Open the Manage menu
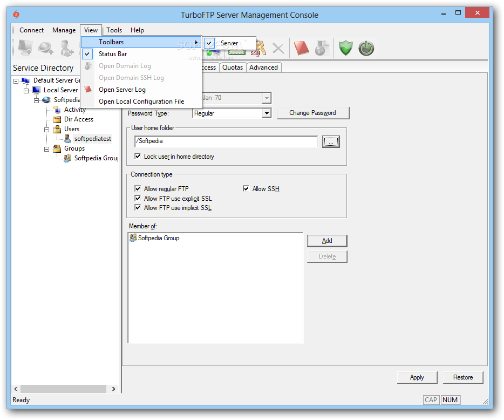The image size is (504, 420). [64, 30]
